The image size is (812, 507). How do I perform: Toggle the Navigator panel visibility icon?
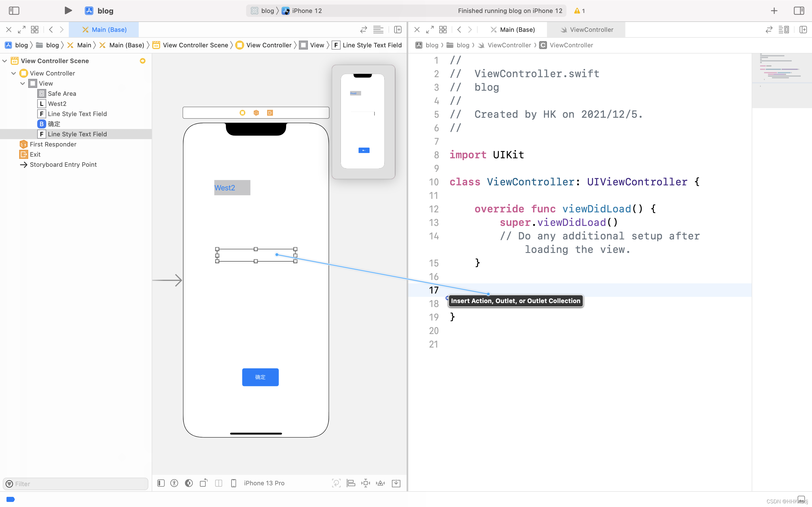pos(14,10)
